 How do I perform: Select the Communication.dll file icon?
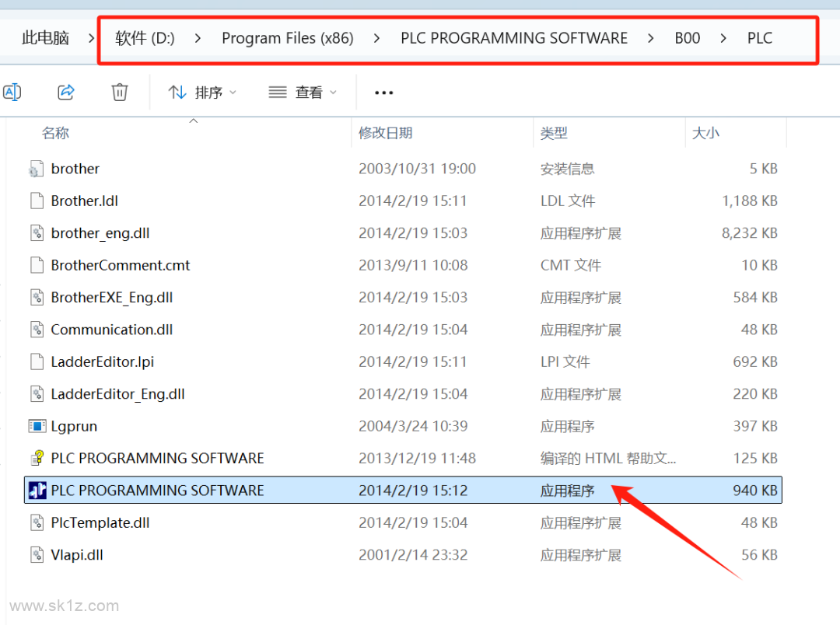(37, 330)
